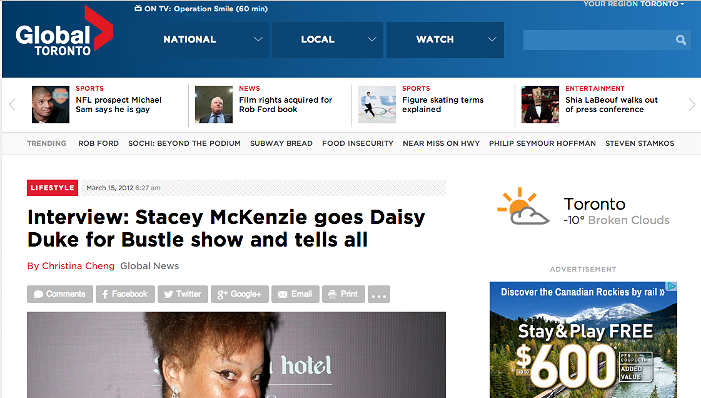Click the Stacey McKenzie article photo
This screenshot has height=398, width=701.
236,355
